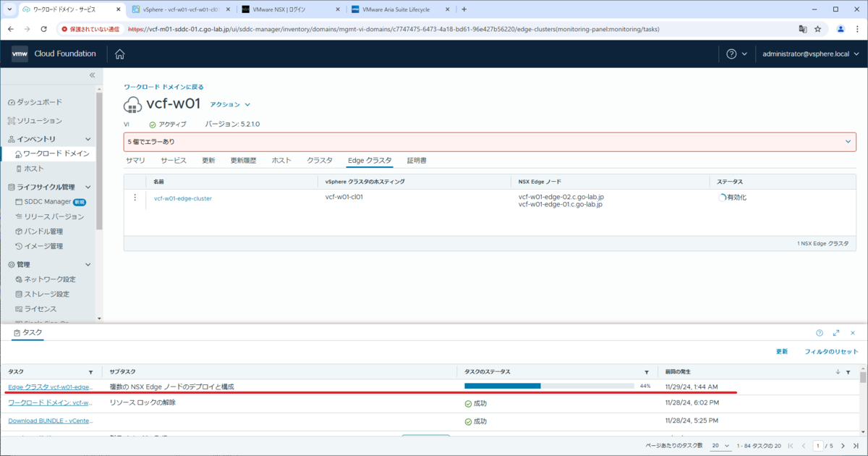This screenshot has width=868, height=456.
Task: Click フィルタのリセット in Tasks panel
Action: tap(831, 352)
